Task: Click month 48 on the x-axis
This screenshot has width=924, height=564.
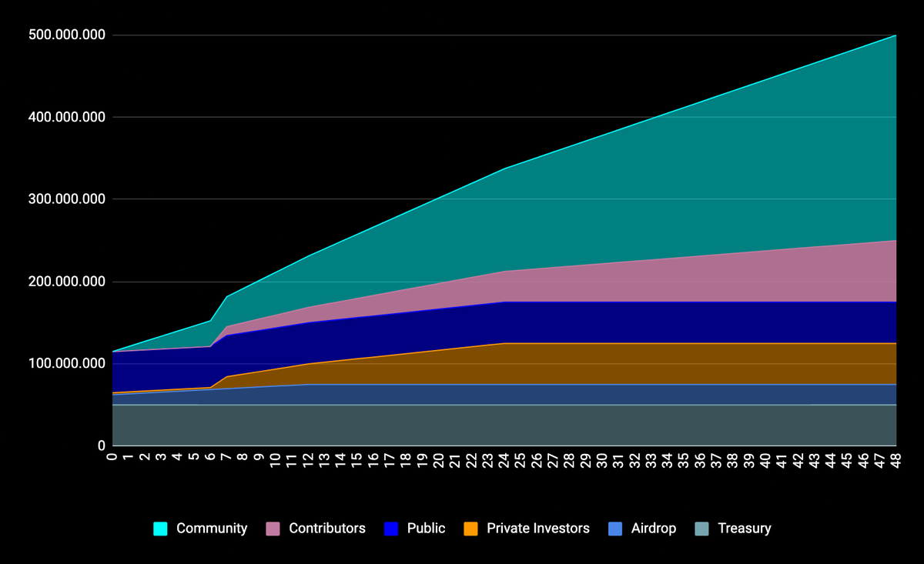Action: click(896, 460)
